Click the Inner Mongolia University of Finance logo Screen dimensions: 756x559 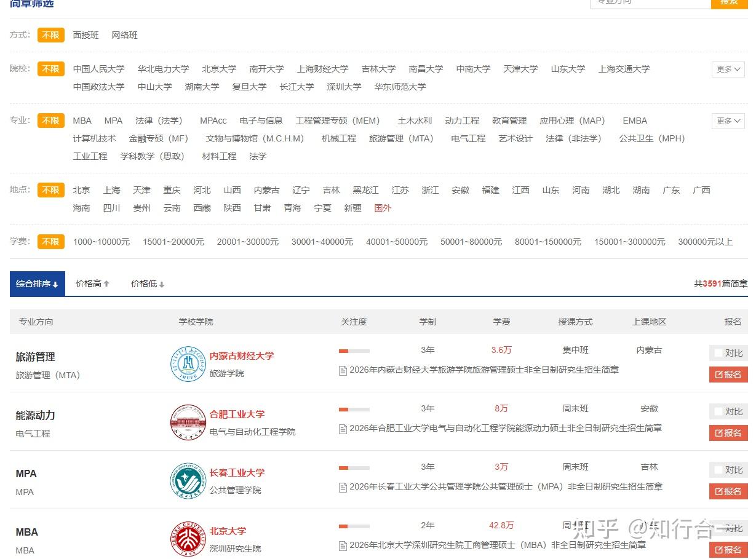coord(188,363)
